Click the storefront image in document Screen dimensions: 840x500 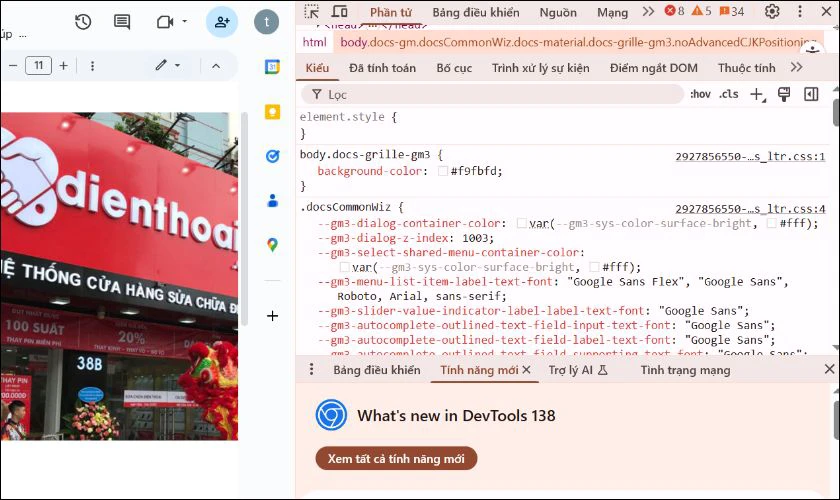point(119,276)
